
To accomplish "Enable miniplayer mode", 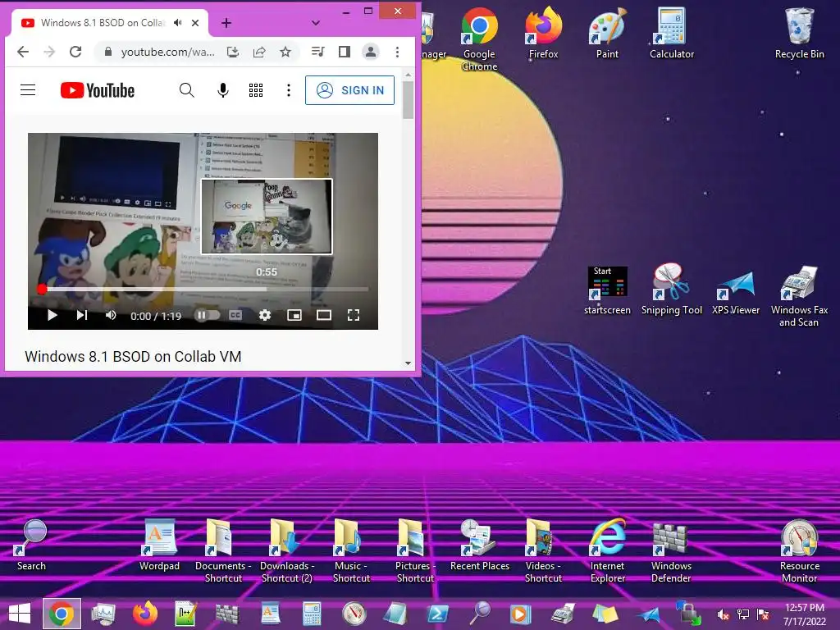I will (294, 316).
